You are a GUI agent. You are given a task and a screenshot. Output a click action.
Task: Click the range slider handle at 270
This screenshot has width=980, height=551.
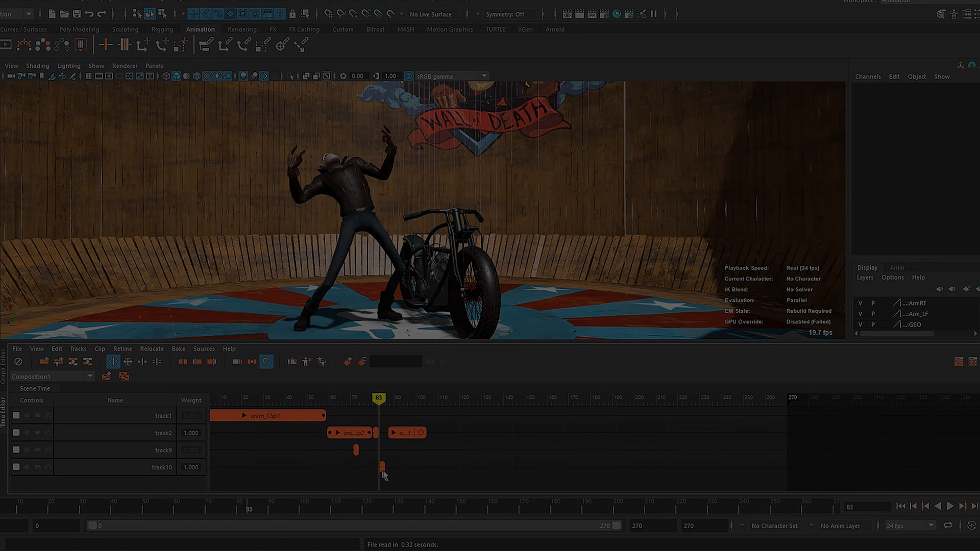click(x=617, y=525)
